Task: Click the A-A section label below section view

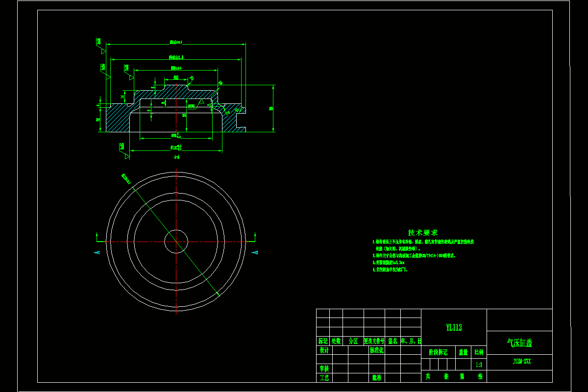Action: point(177,157)
